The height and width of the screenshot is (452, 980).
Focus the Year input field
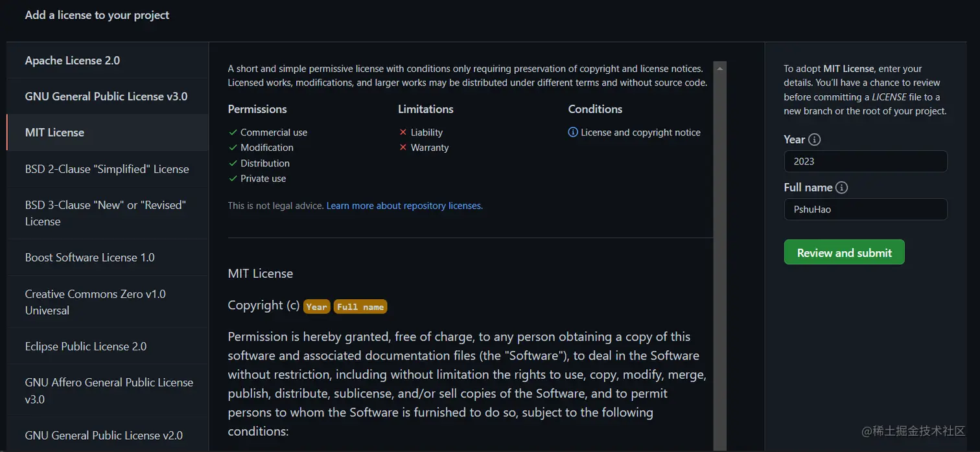(865, 161)
